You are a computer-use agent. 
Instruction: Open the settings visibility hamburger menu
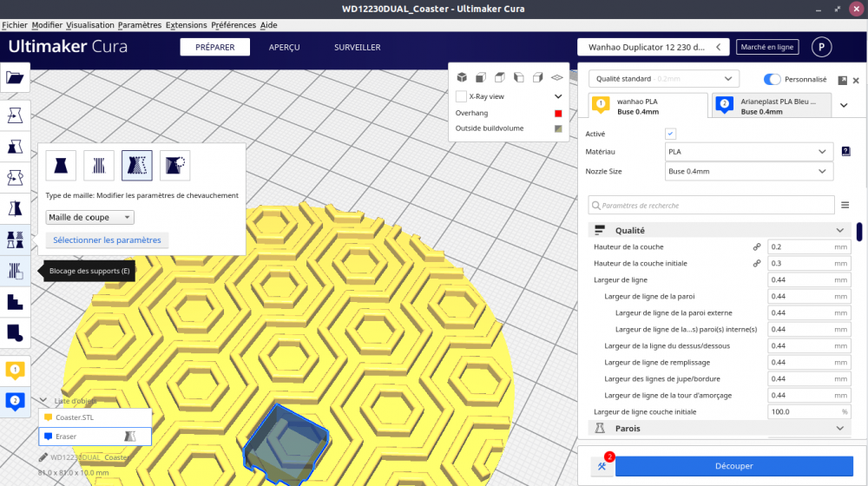point(845,205)
